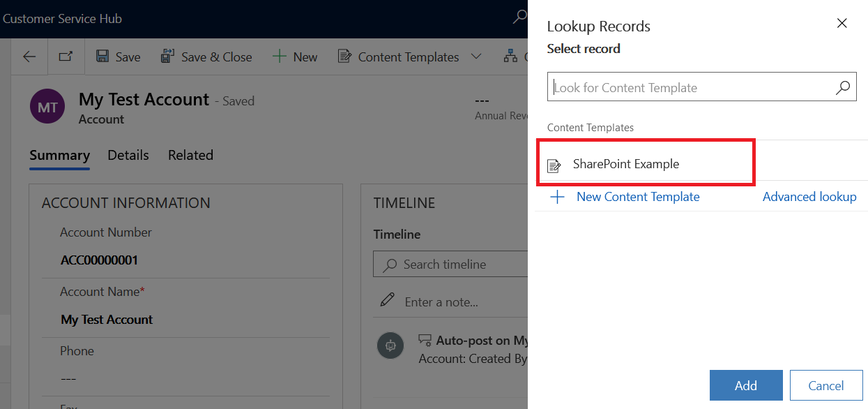Image resolution: width=868 pixels, height=409 pixels.
Task: Open Advanced lookup link
Action: pos(809,197)
